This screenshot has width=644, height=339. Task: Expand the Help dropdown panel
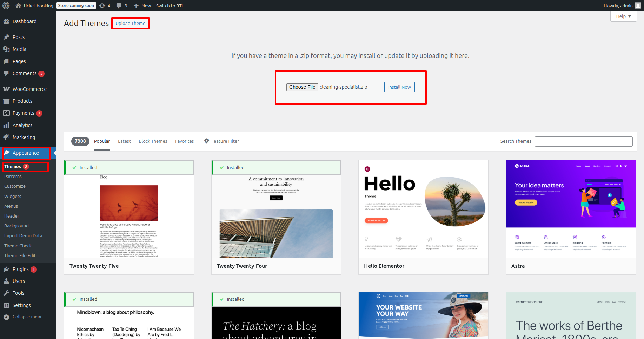tap(623, 16)
